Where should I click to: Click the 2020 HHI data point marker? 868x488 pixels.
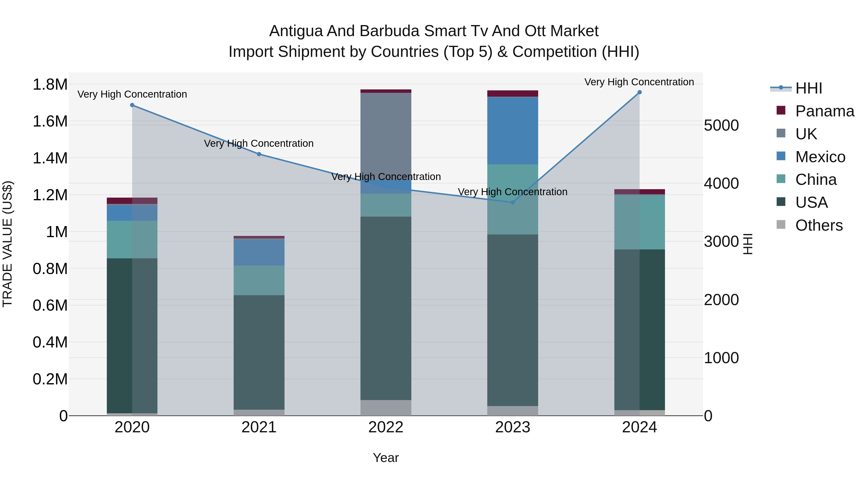point(132,105)
